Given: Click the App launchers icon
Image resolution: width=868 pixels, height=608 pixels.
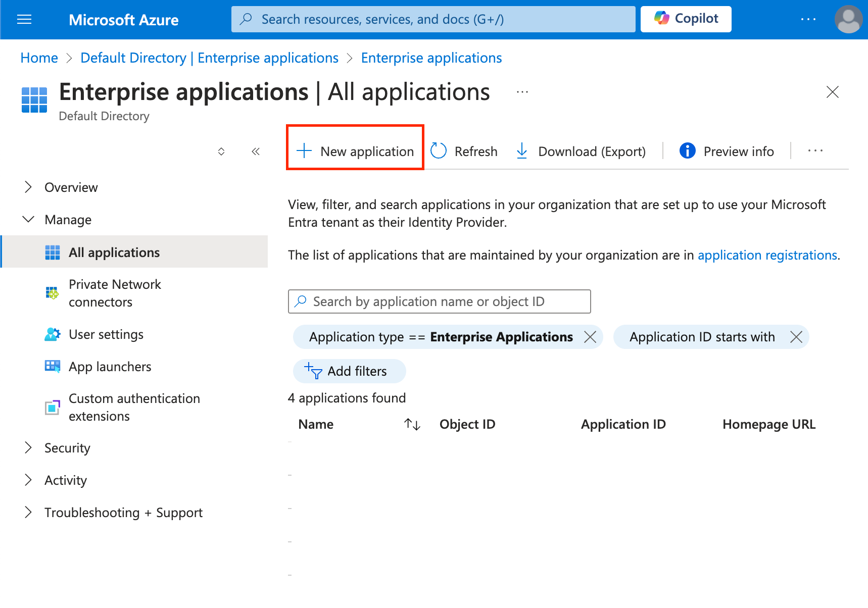Looking at the screenshot, I should (x=53, y=366).
